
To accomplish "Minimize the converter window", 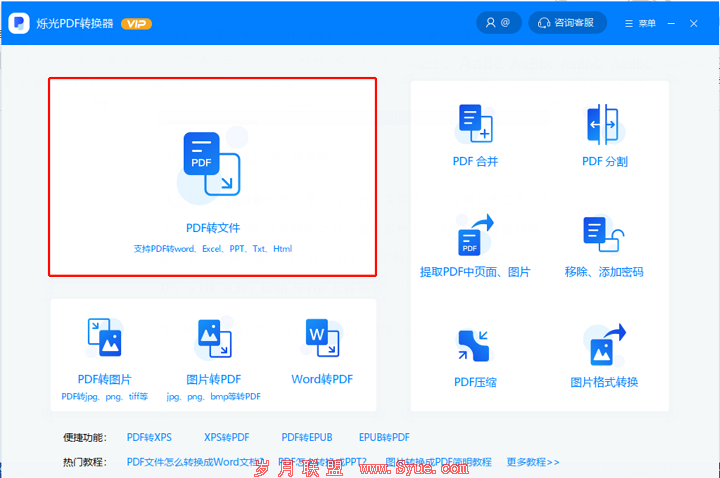I will click(671, 23).
